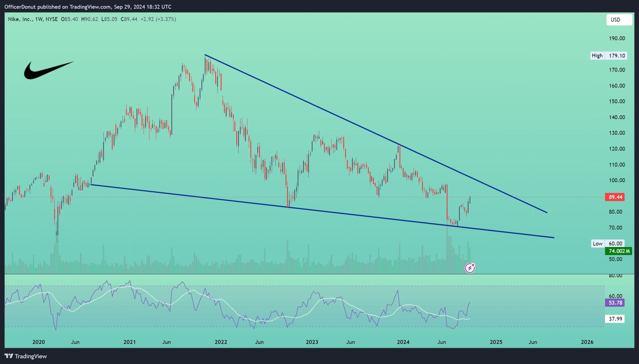Click the RSI average 37.99 label

(615, 319)
